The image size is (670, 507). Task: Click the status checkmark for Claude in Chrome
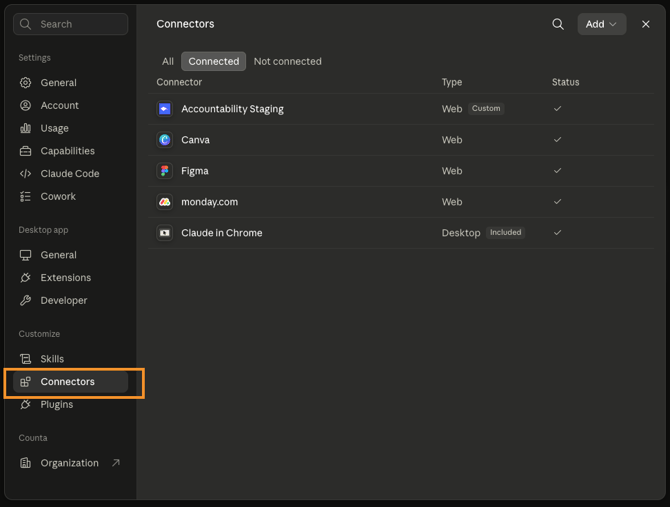pyautogui.click(x=557, y=233)
